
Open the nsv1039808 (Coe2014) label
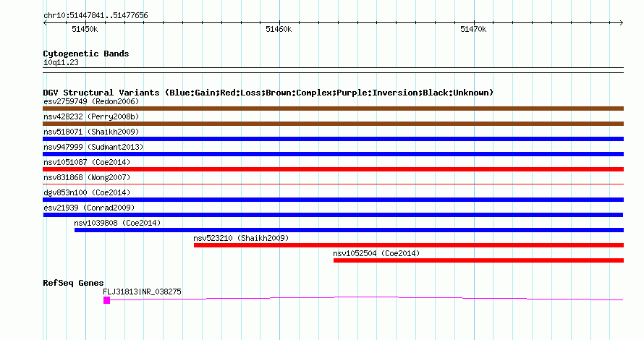point(117,223)
